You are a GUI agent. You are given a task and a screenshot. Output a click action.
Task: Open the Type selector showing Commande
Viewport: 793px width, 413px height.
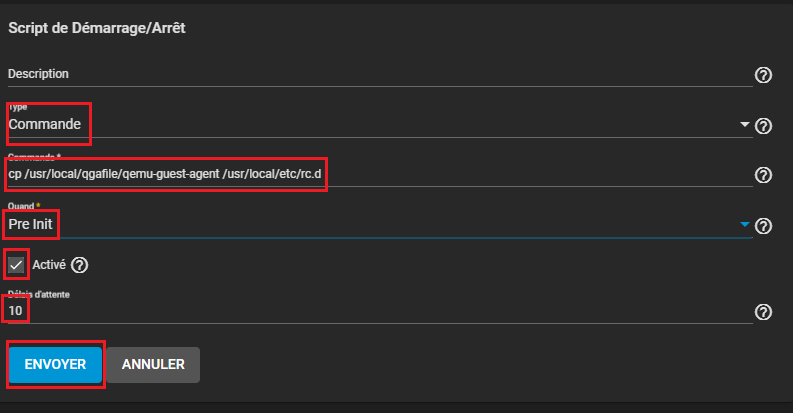370,125
